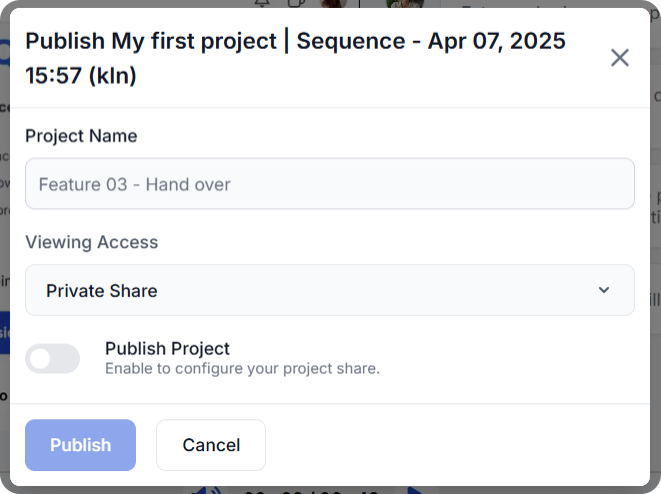Mute audio using the speaker volume icon

(207, 491)
